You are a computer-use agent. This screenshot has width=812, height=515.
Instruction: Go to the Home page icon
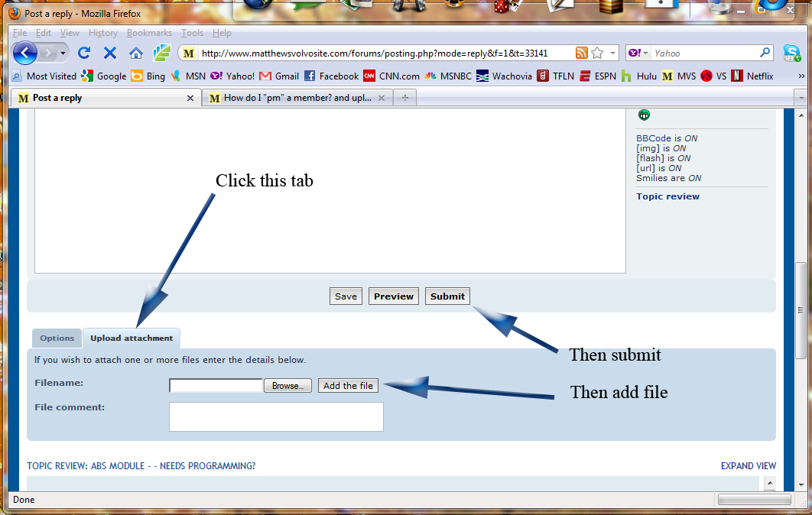(136, 53)
